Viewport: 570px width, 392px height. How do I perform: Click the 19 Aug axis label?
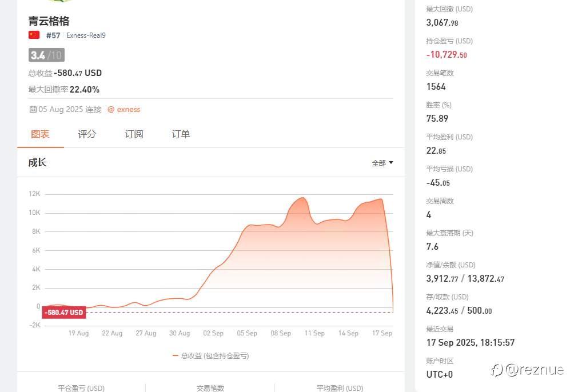tap(78, 333)
